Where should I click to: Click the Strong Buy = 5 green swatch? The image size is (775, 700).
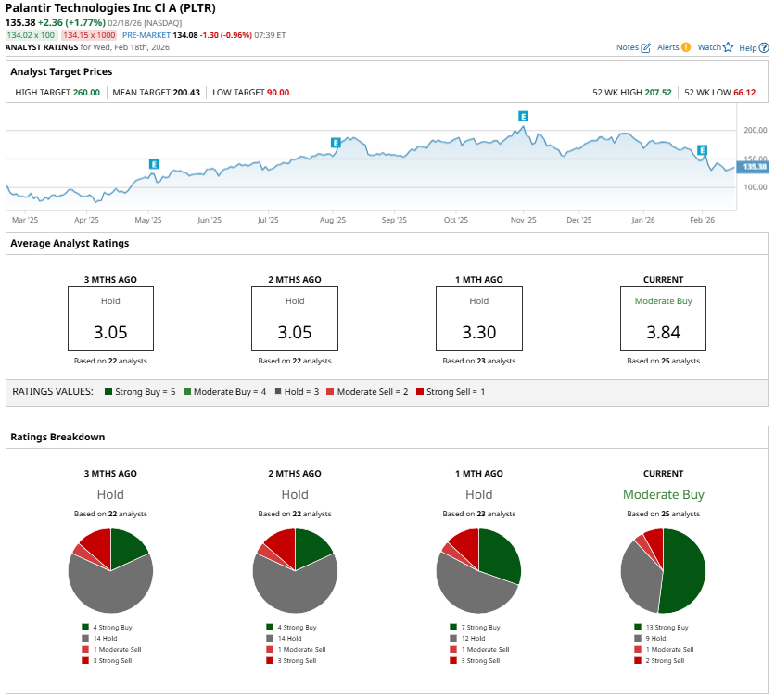coord(108,392)
